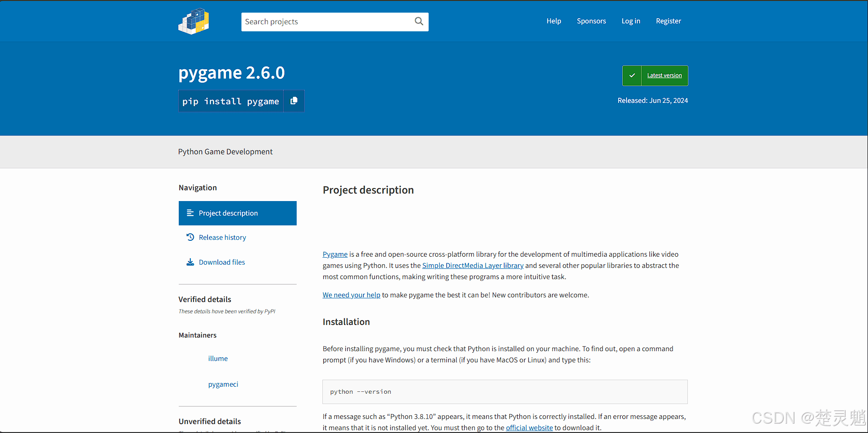The image size is (868, 433).
Task: Click the Release history clock icon
Action: [x=190, y=237]
